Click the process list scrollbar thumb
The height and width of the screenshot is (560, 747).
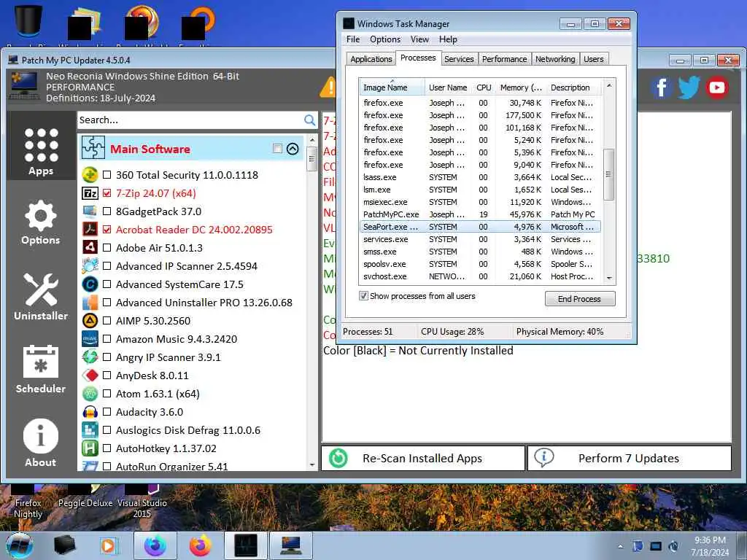[608, 174]
